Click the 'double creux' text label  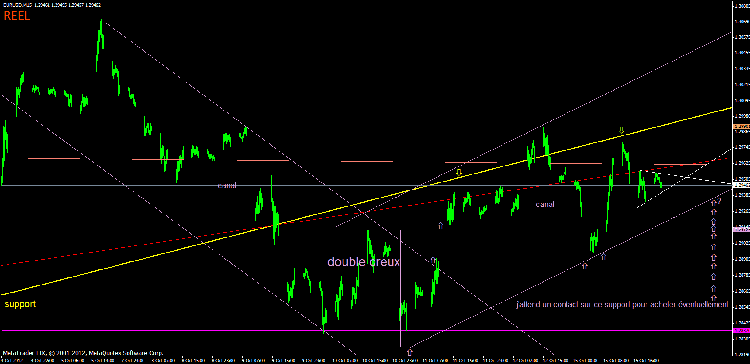(363, 262)
